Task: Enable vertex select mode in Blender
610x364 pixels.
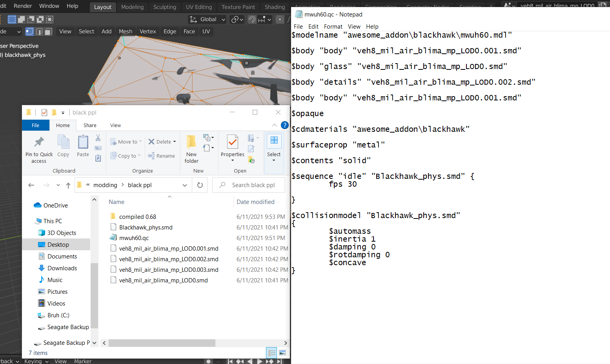Action: (29, 31)
